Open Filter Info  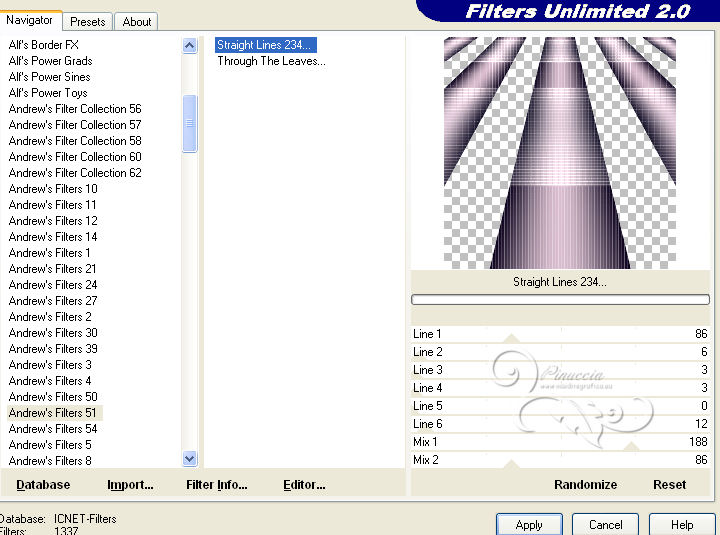217,485
